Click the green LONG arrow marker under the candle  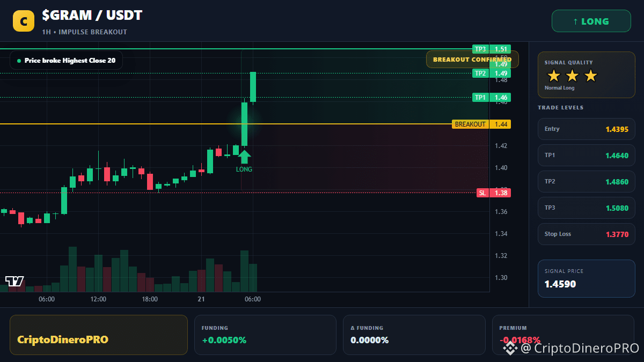pyautogui.click(x=244, y=157)
